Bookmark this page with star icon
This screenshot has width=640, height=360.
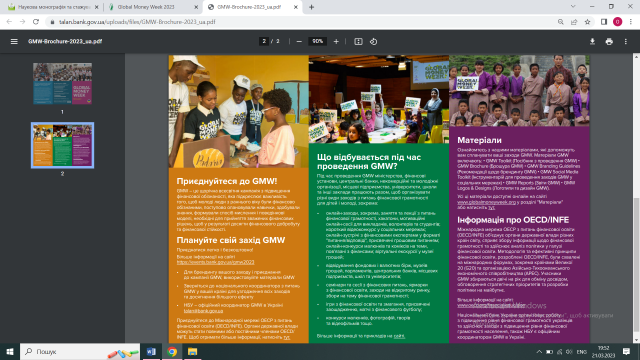587,22
